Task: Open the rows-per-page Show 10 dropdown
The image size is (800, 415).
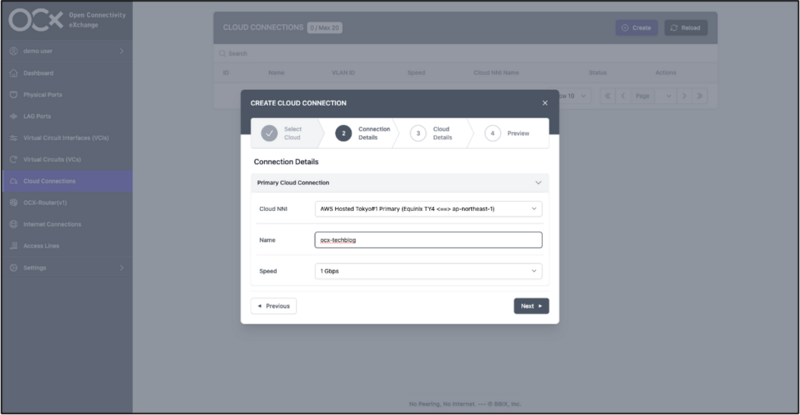Action: click(574, 96)
